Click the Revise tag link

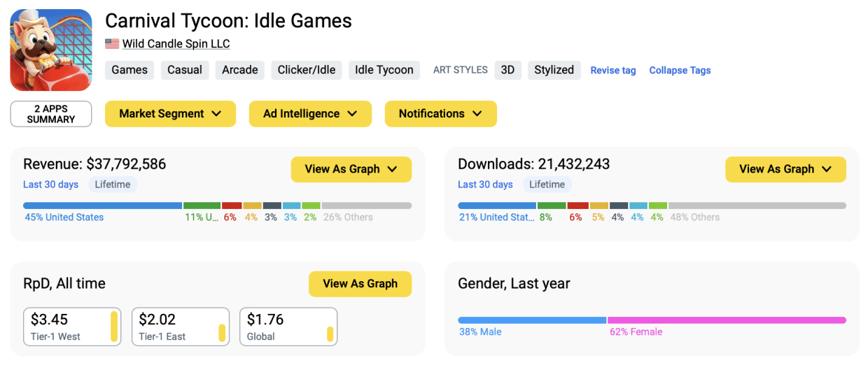[613, 71]
